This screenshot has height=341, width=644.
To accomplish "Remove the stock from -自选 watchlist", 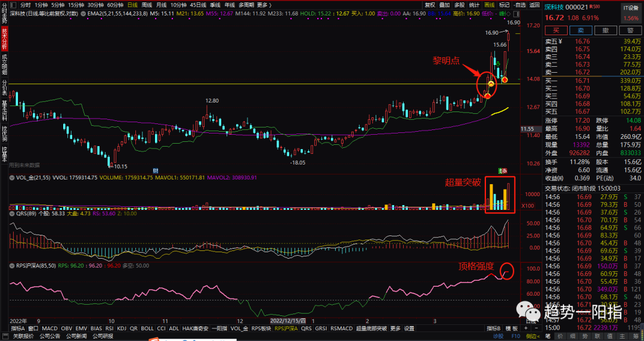I will tap(519, 5).
